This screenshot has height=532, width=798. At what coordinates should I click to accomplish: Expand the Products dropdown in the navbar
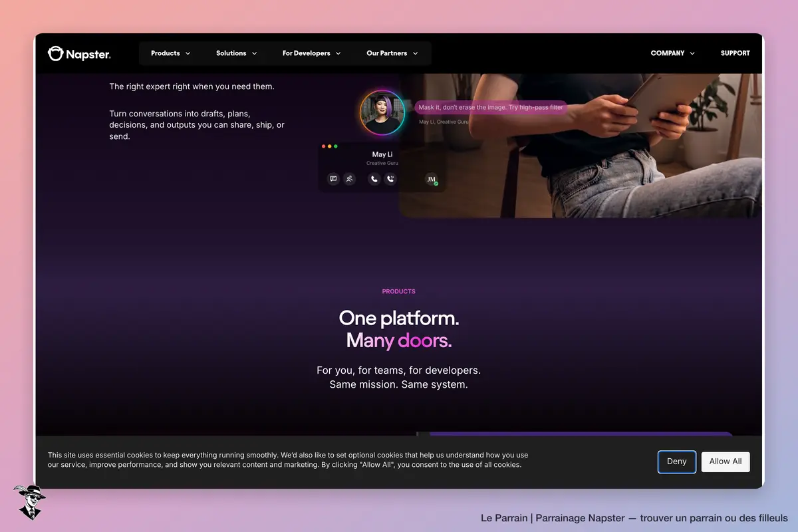coord(171,53)
